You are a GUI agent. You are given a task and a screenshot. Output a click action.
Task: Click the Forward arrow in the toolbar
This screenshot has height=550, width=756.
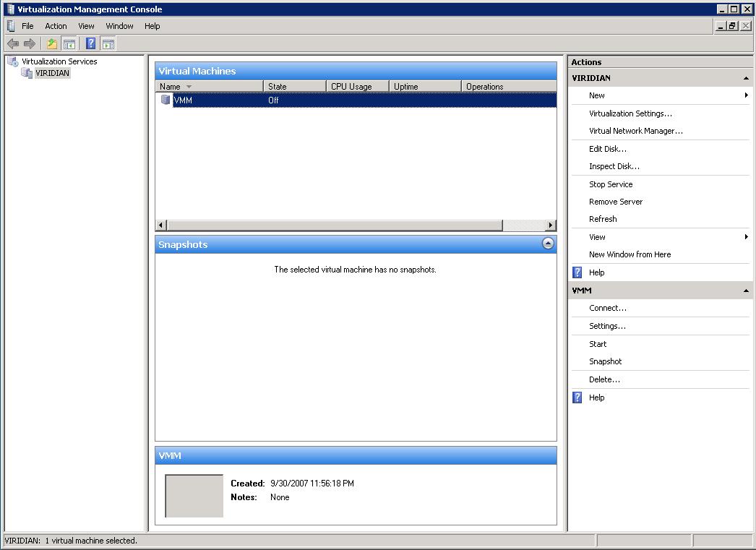pyautogui.click(x=30, y=44)
